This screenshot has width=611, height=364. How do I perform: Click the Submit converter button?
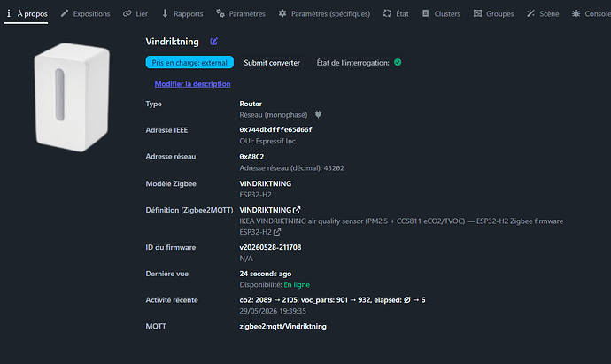coord(272,62)
